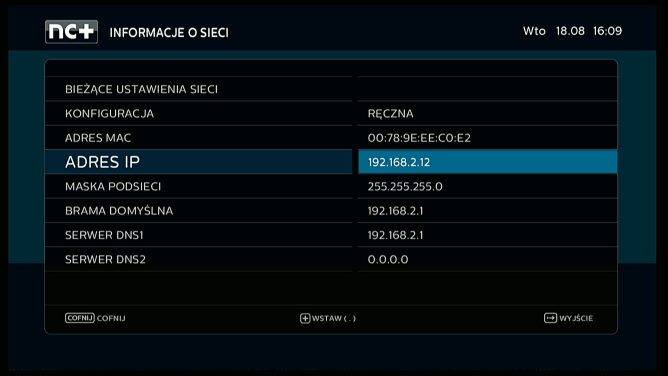Click the MAC address value 00:78:9E:EE:C0:E2
This screenshot has height=376, width=668.
(419, 138)
